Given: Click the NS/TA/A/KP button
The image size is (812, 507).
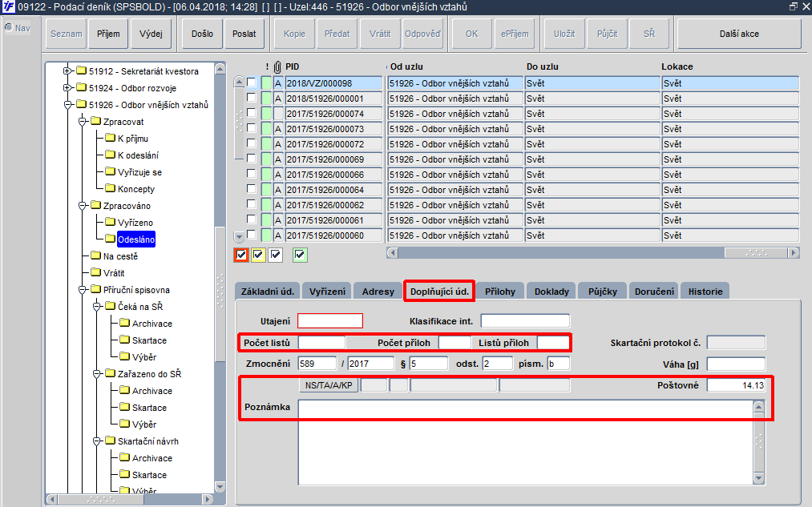Looking at the screenshot, I should pyautogui.click(x=329, y=385).
